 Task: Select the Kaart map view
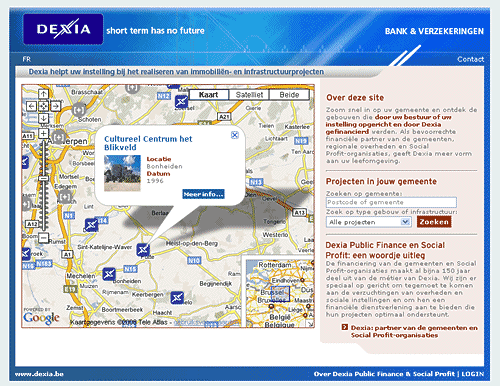pyautogui.click(x=209, y=95)
